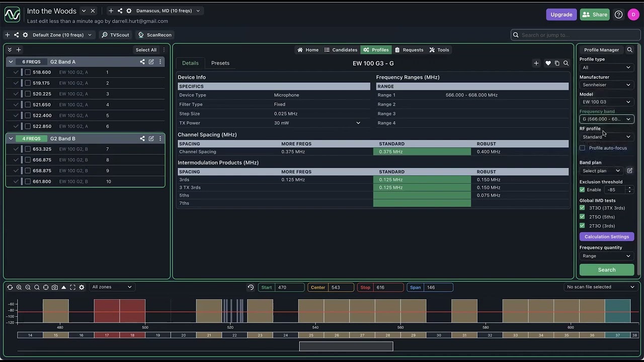Open Default Zone settings gear
This screenshot has width=644, height=362.
coord(25,35)
